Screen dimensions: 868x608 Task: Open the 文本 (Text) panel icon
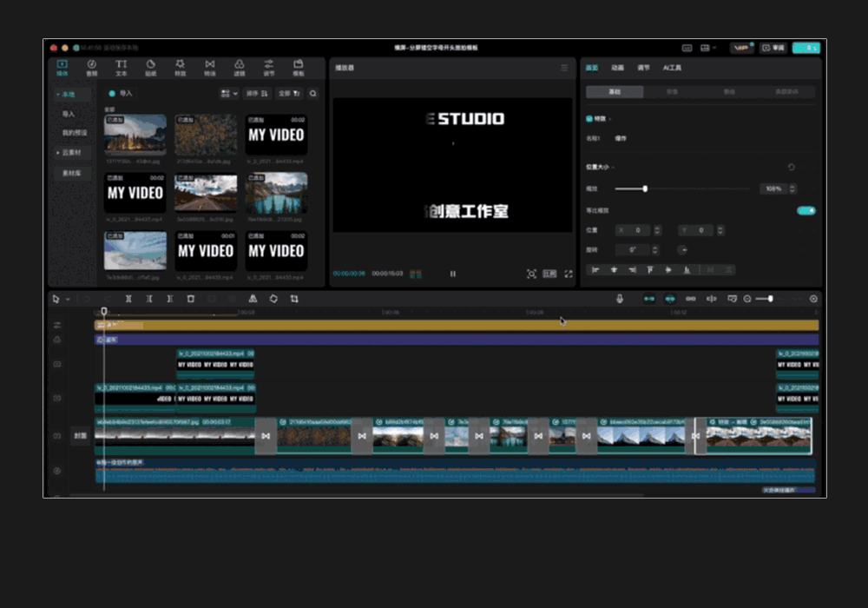121,67
